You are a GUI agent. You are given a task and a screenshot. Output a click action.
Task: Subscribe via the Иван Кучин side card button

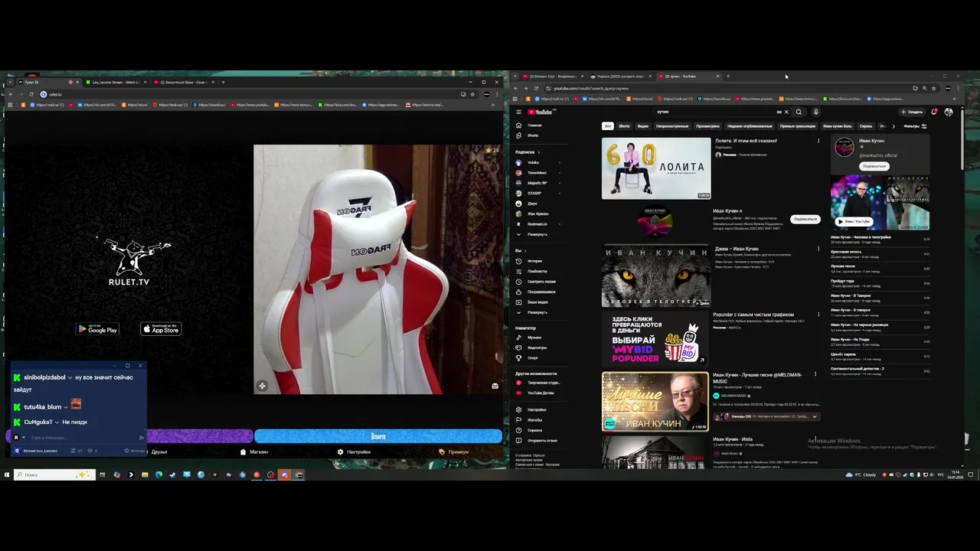[874, 166]
